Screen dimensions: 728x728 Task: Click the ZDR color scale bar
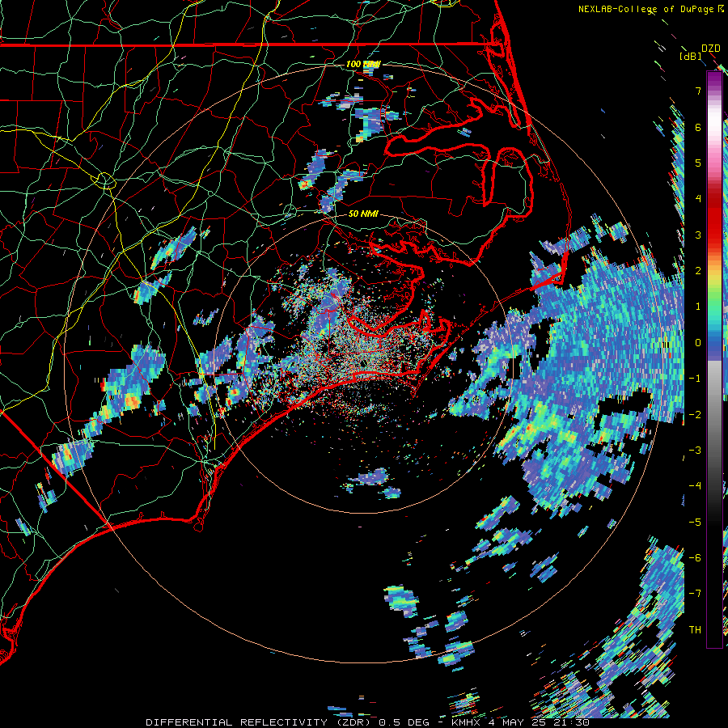(714, 359)
